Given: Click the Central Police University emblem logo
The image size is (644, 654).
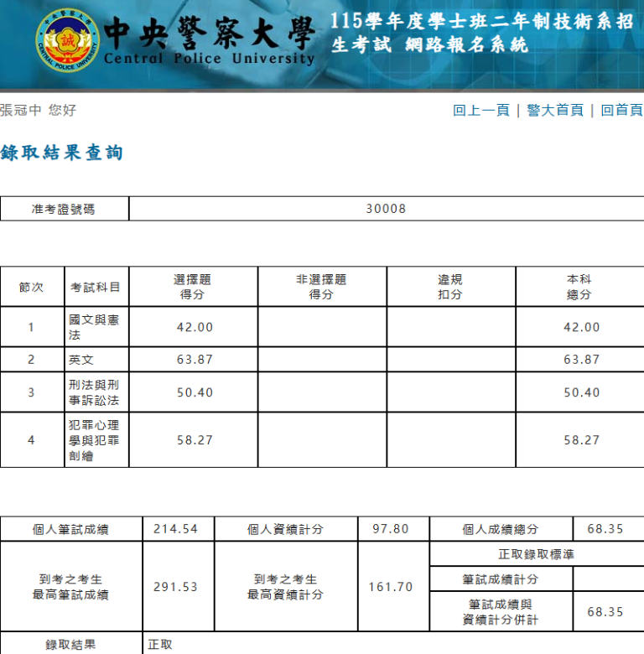Looking at the screenshot, I should (x=68, y=40).
